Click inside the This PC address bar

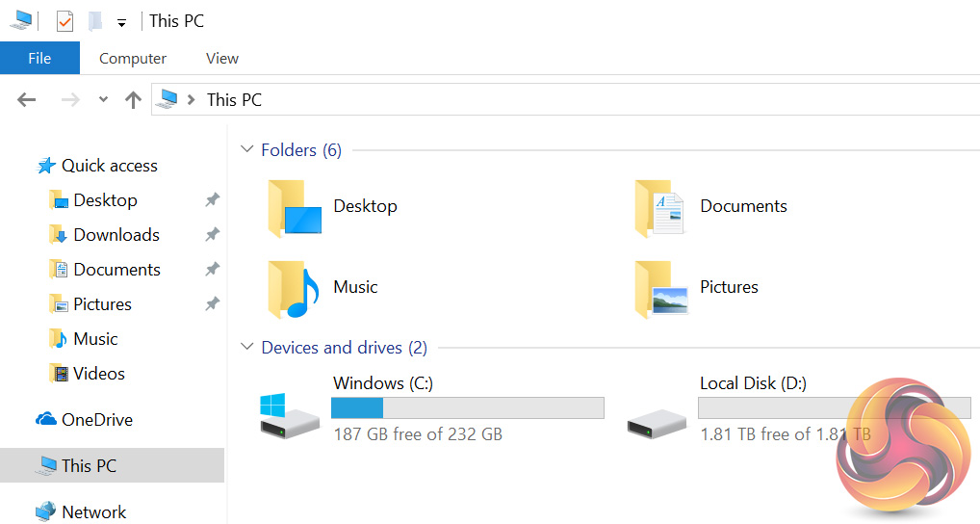578,99
